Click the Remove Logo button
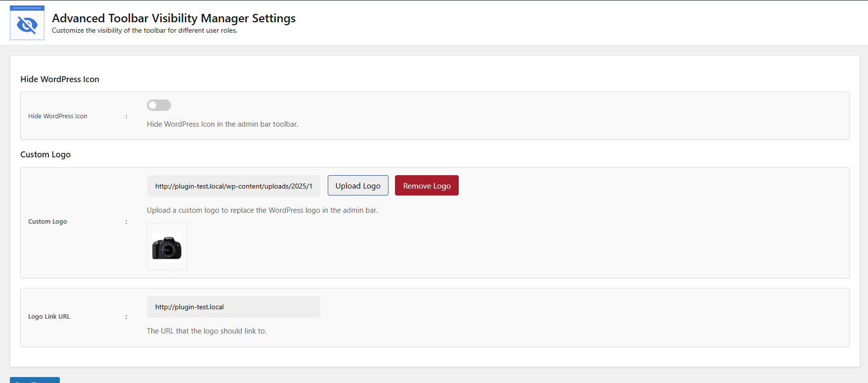The image size is (868, 383). tap(427, 186)
